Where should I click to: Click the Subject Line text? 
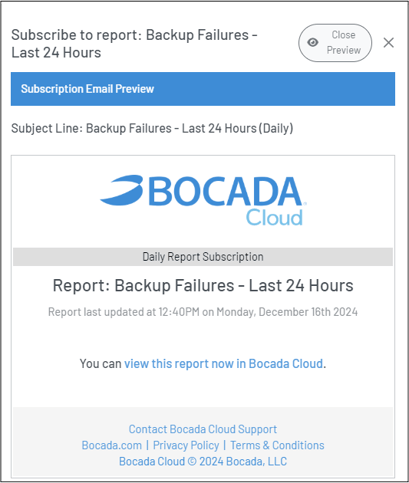point(152,128)
